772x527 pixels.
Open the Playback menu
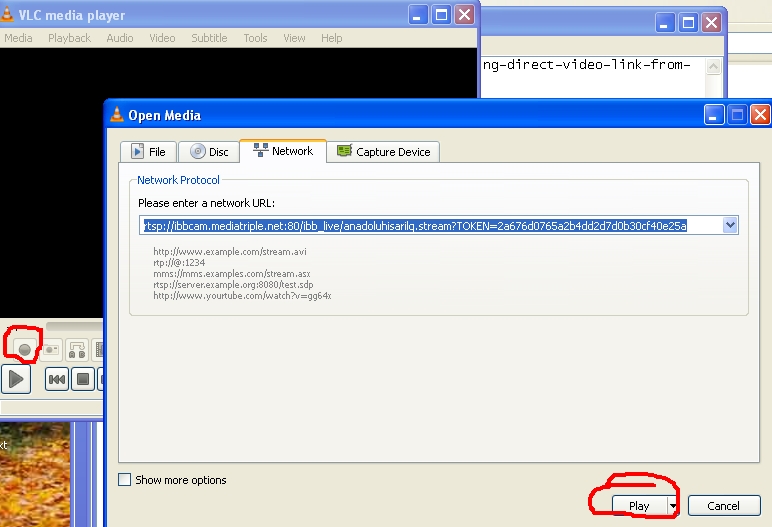point(69,38)
